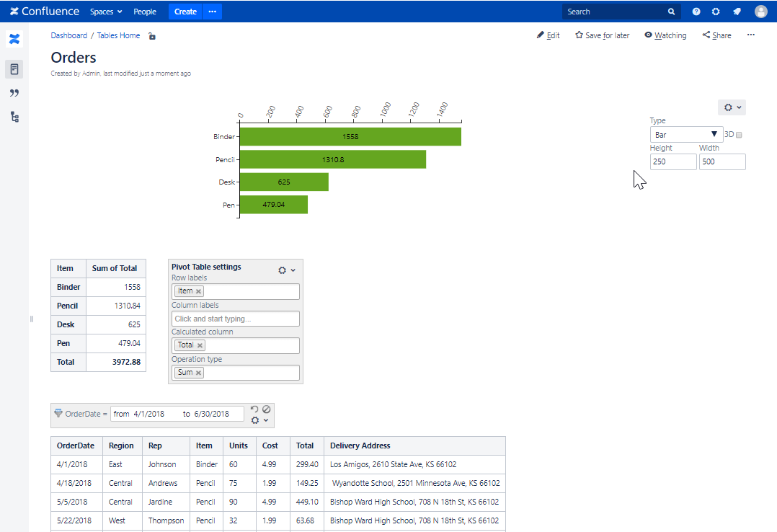Open notifications bell icon in header
The height and width of the screenshot is (532, 777).
click(736, 12)
